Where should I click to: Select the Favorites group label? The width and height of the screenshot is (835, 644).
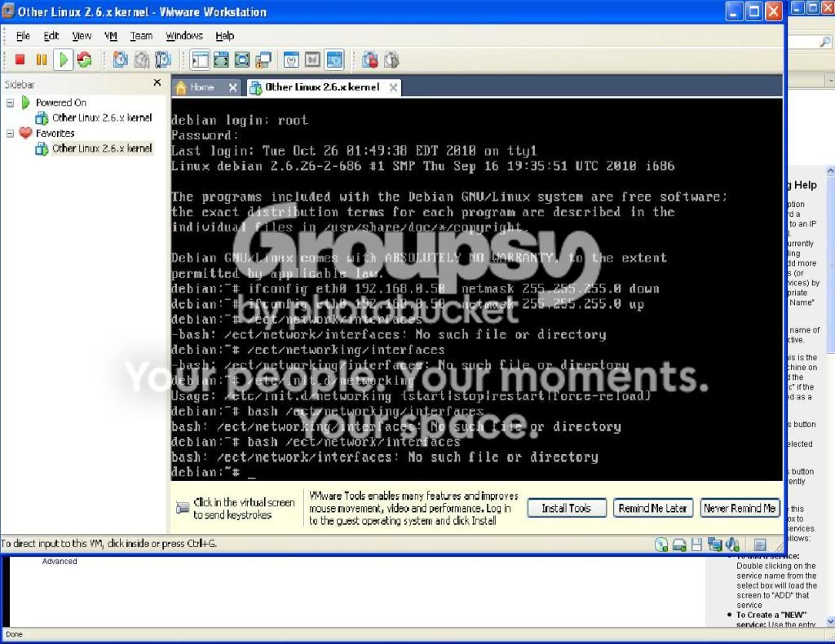(55, 134)
